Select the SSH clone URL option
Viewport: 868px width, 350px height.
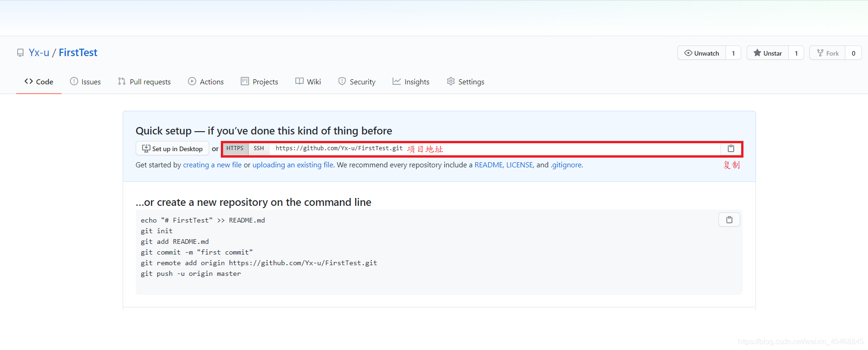[259, 148]
